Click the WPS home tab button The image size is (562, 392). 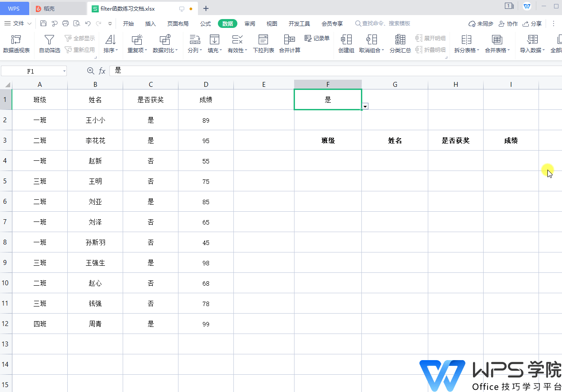point(14,8)
